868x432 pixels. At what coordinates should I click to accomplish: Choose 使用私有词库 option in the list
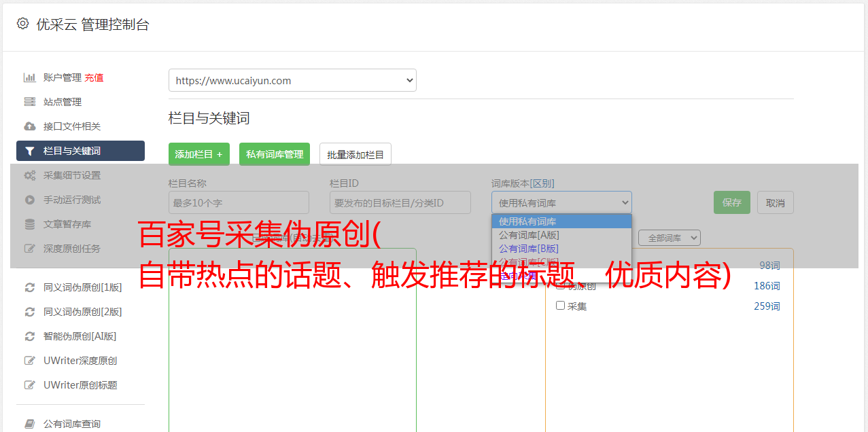pos(561,221)
